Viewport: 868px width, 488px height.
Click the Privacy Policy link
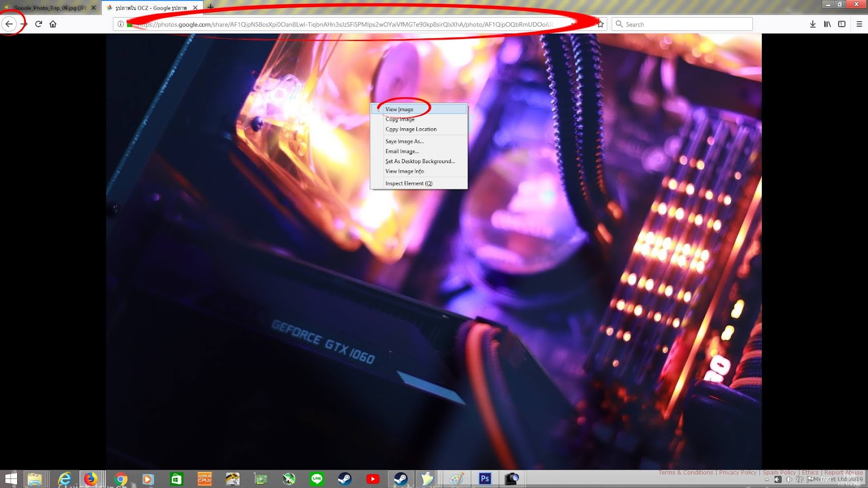(737, 472)
